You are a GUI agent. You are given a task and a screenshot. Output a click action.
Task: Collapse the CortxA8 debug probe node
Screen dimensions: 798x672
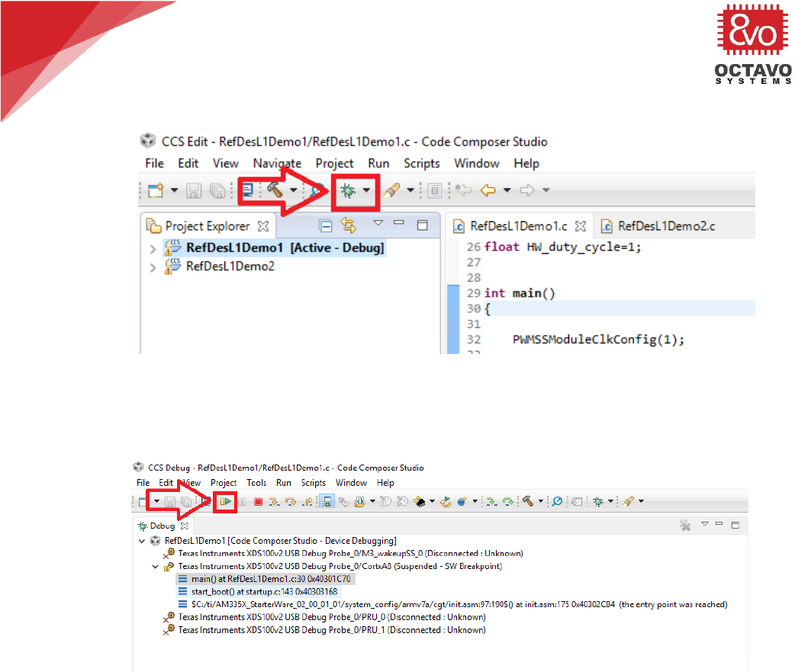point(155,566)
